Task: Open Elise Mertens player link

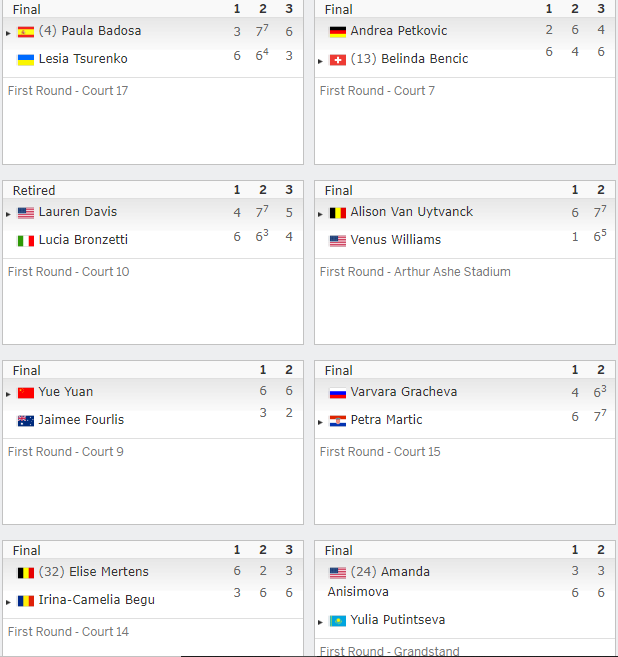Action: pyautogui.click(x=109, y=572)
